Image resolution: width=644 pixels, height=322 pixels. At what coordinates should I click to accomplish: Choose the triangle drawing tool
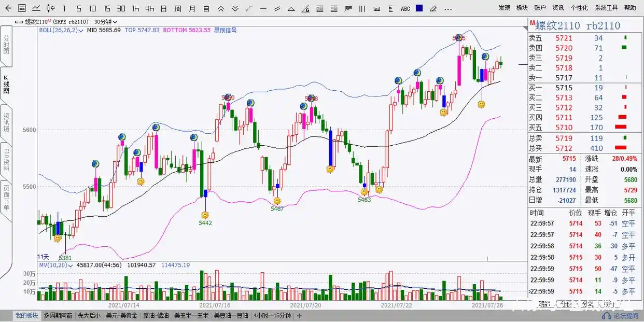(291, 8)
